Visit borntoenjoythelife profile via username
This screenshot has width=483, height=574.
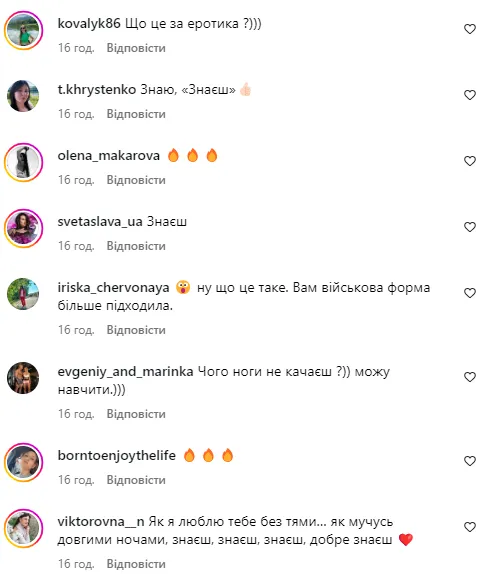(116, 455)
